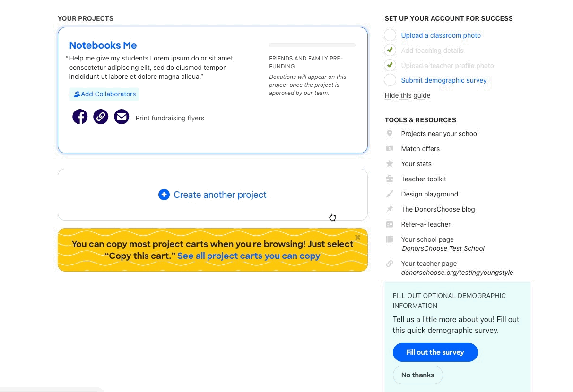
Task: Click the map pin icon for nearby projects
Action: click(390, 134)
